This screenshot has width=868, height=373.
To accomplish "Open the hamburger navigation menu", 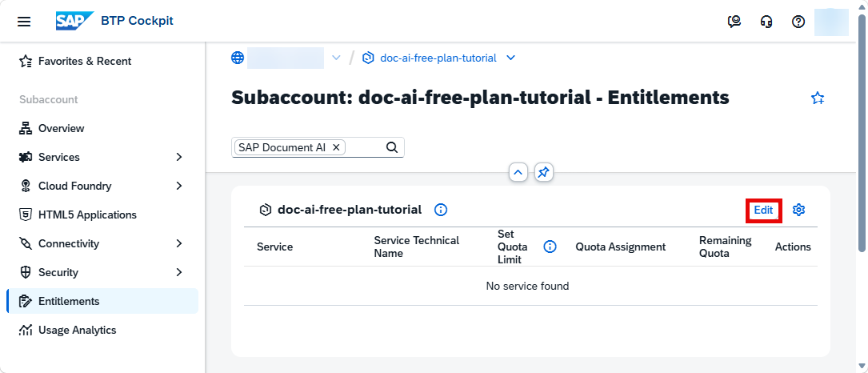I will [x=24, y=22].
